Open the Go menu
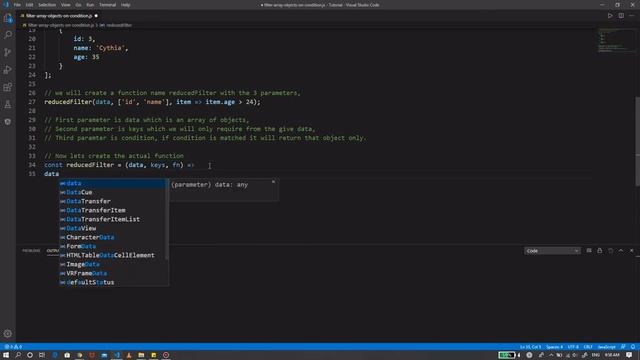 pyautogui.click(x=78, y=5)
